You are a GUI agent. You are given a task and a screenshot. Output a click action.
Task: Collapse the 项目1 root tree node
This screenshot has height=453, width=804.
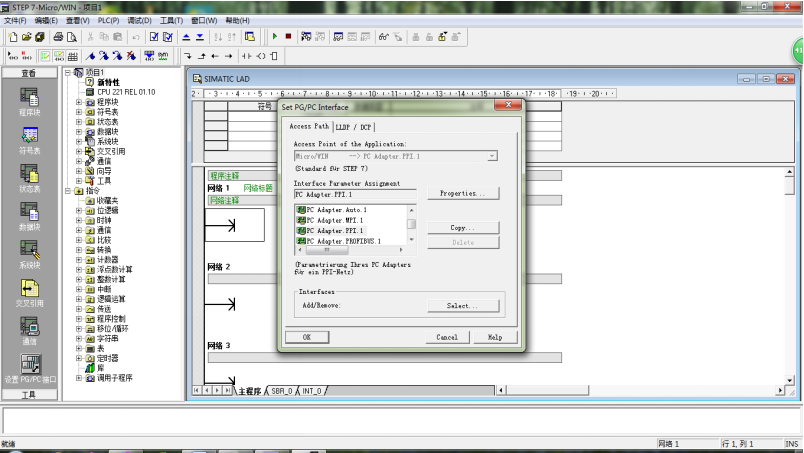point(68,72)
